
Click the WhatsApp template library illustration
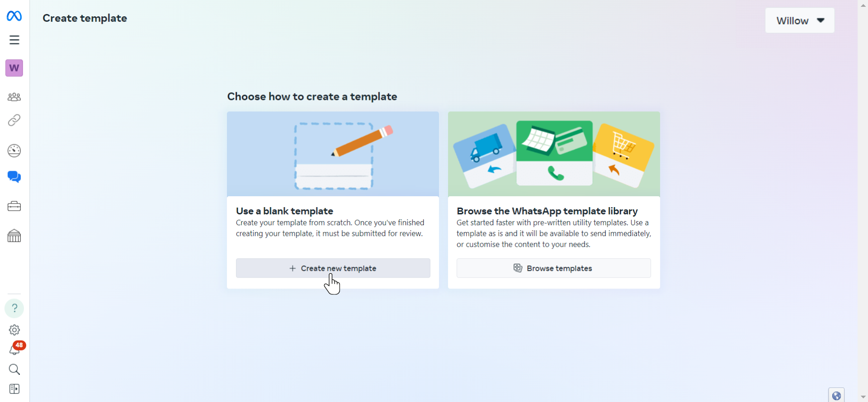[x=554, y=154]
